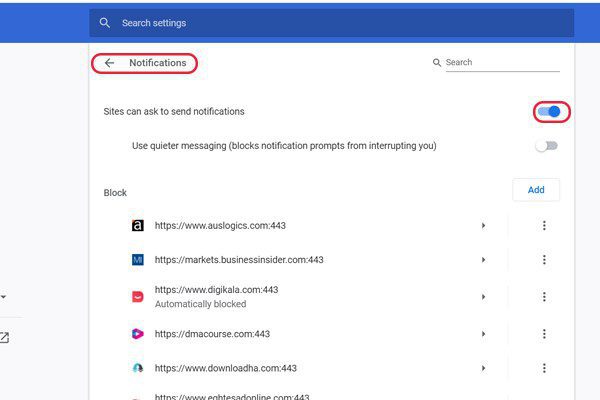
Task: Click the digikala.com red favicon
Action: (138, 297)
